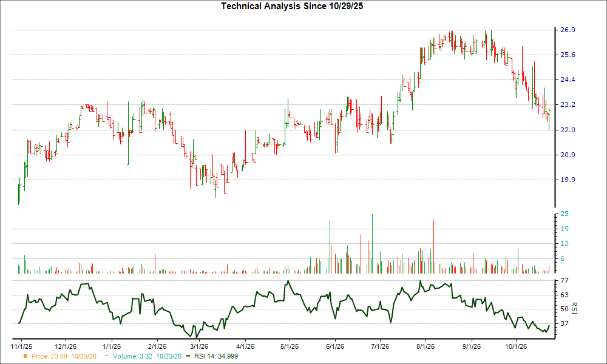This screenshot has height=364, width=607.
Task: Click the 8/1/26 date label
Action: pos(425,346)
